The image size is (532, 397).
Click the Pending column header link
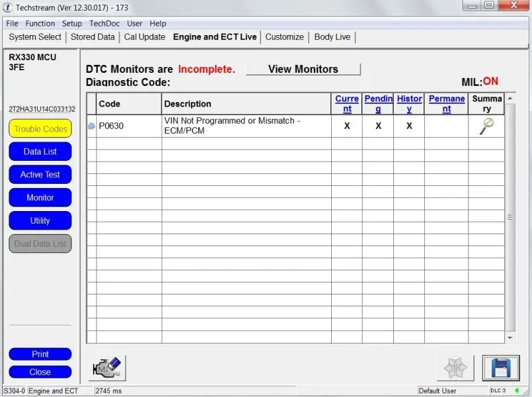tap(378, 104)
